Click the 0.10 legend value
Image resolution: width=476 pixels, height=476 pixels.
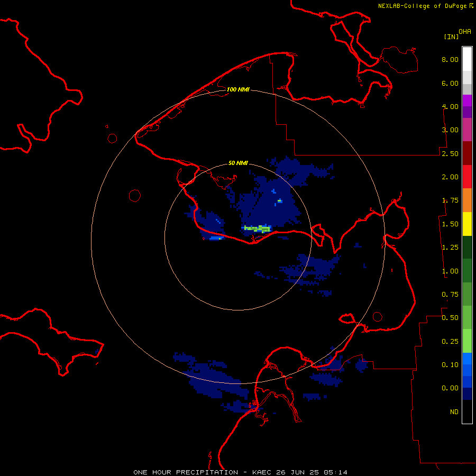450,365
